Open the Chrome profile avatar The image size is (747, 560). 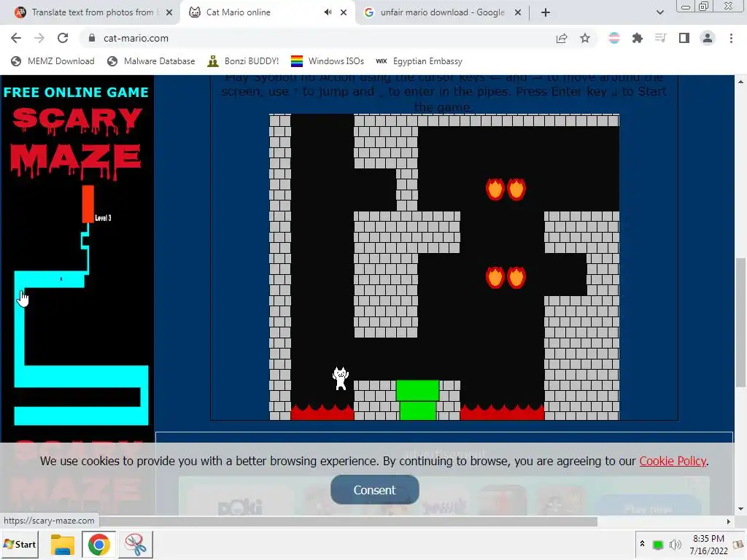point(708,38)
